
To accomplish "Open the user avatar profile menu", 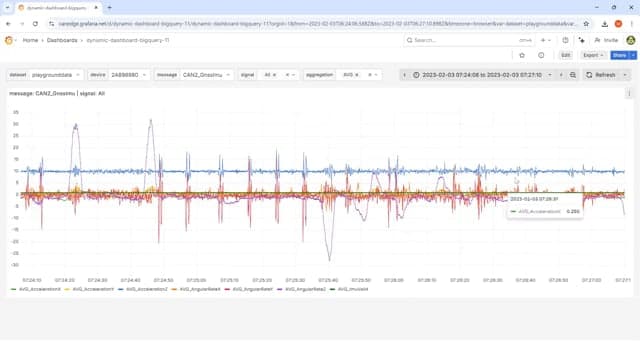I will [631, 40].
